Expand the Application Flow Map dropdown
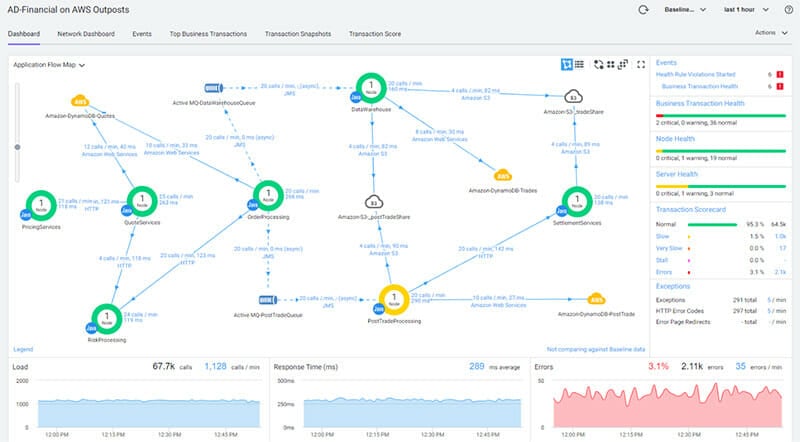800x442 pixels. coord(49,65)
